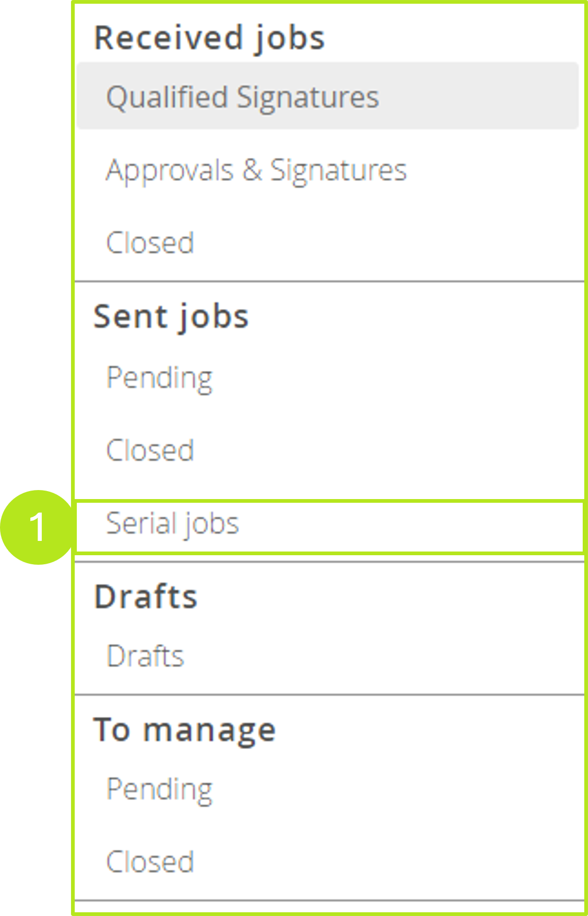Screen dimensions: 588x916
Task: Open the Drafts folder
Action: [x=145, y=656]
